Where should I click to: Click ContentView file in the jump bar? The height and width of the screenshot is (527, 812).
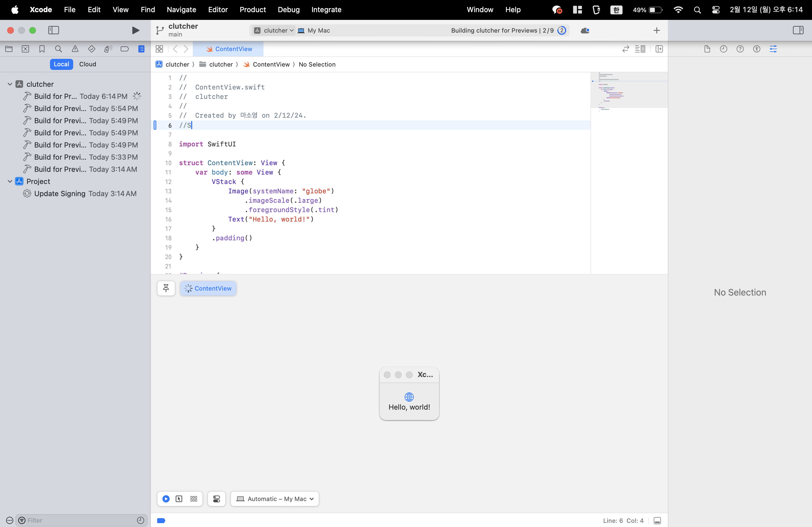[x=267, y=64]
